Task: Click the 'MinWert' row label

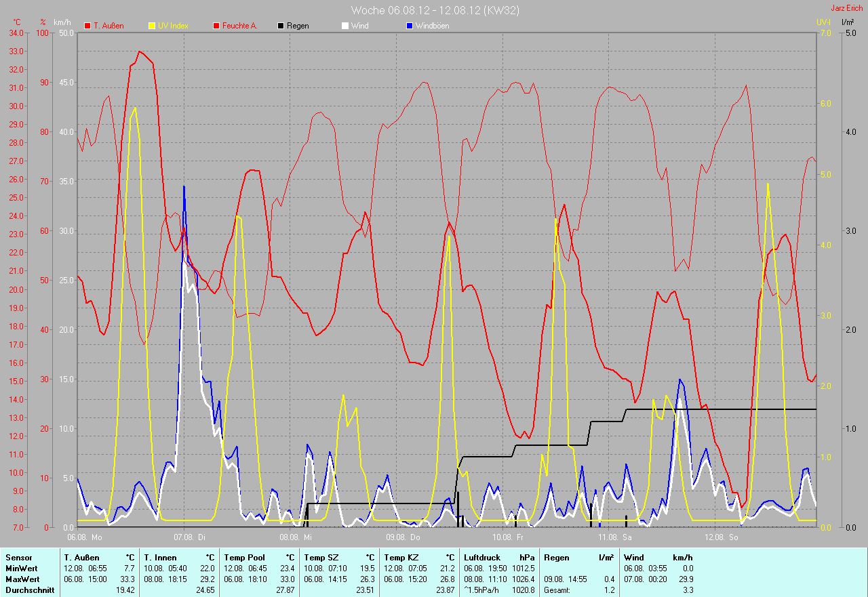Action: click(x=20, y=568)
